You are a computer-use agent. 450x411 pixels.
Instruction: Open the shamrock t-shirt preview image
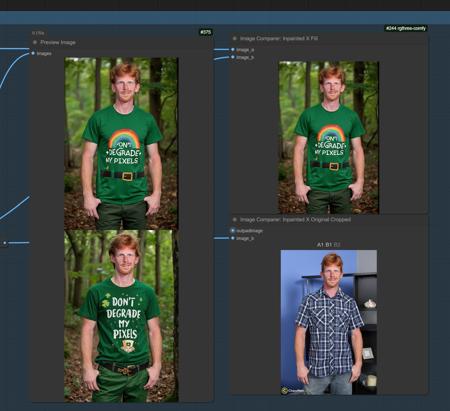point(121,316)
